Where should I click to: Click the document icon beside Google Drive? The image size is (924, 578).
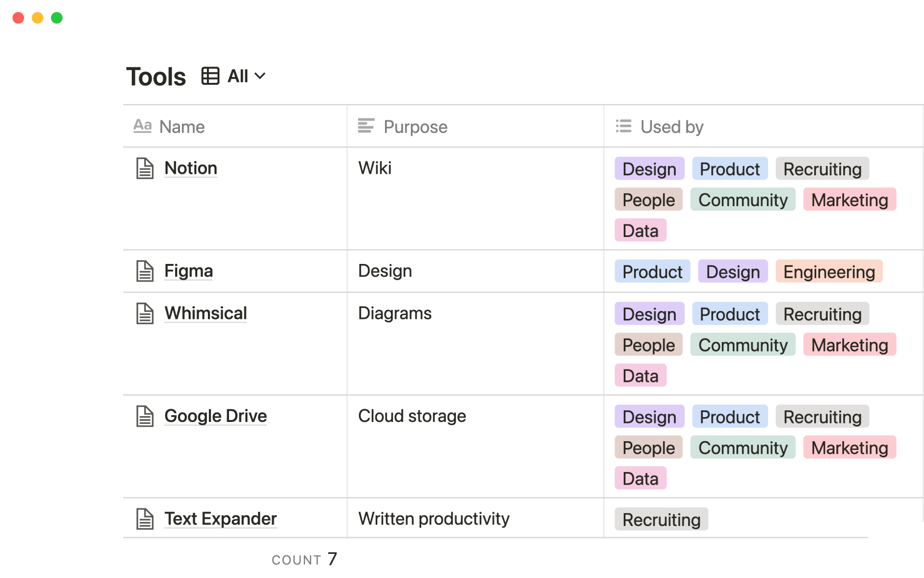click(x=144, y=416)
